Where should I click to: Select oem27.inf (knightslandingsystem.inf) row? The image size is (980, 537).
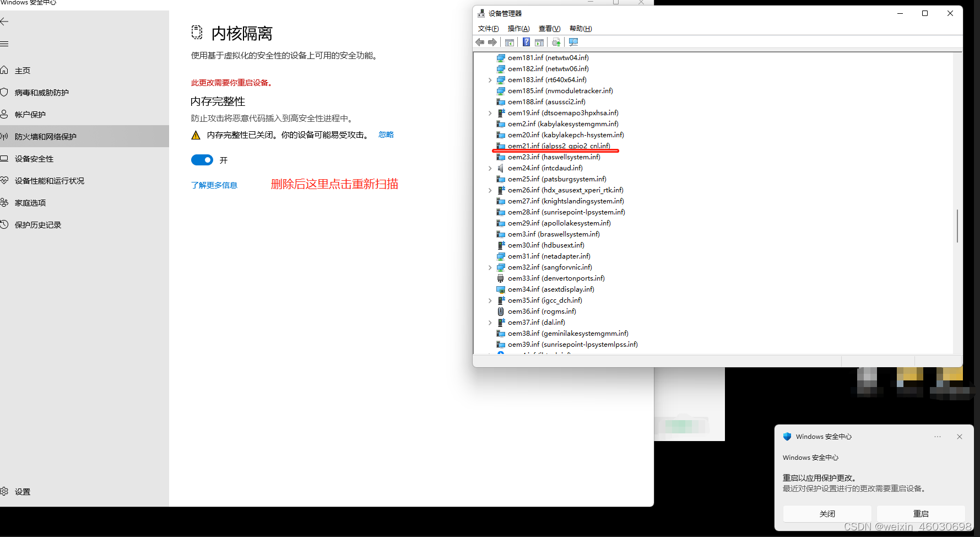560,201
